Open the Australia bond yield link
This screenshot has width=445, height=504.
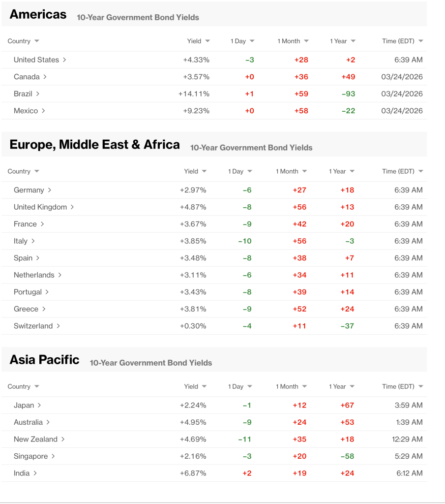point(28,422)
